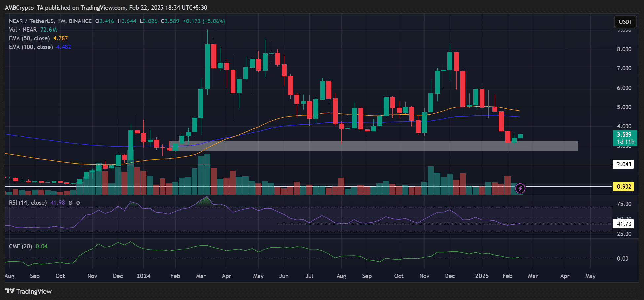Click the CMF (20) indicator label
The image size is (644, 300).
point(20,246)
